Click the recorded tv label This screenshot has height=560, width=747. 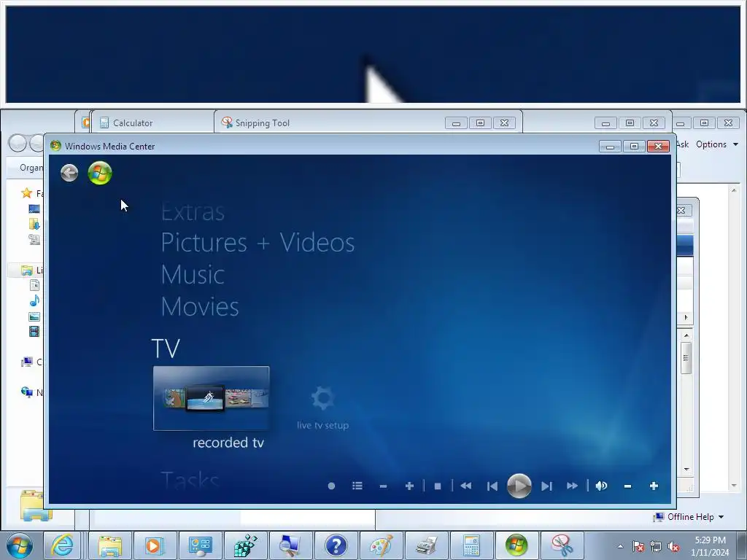(x=228, y=443)
